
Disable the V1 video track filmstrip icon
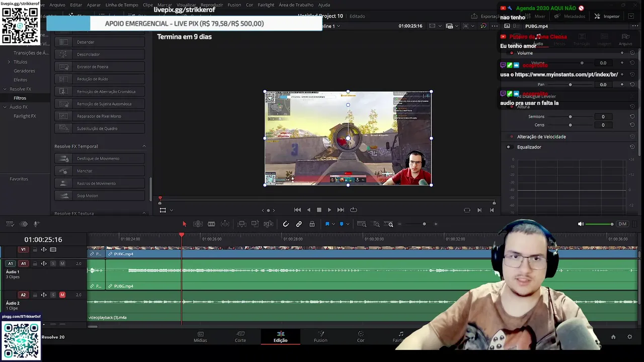[x=53, y=250]
